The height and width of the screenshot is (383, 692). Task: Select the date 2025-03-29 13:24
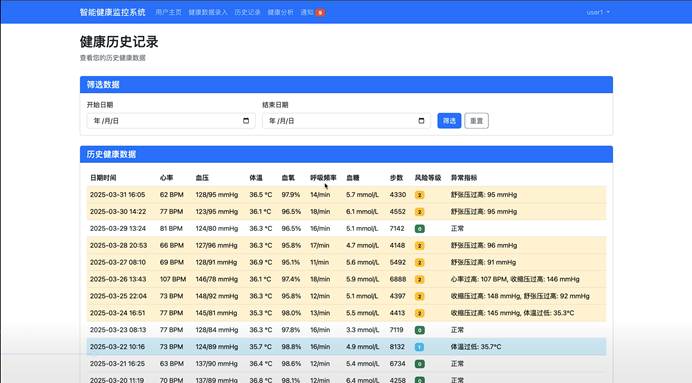[118, 229]
